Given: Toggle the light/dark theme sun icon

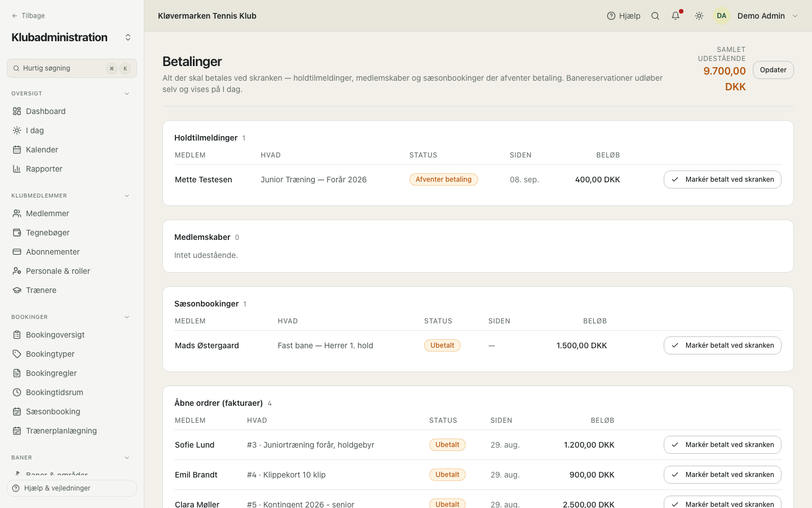Looking at the screenshot, I should (x=699, y=16).
